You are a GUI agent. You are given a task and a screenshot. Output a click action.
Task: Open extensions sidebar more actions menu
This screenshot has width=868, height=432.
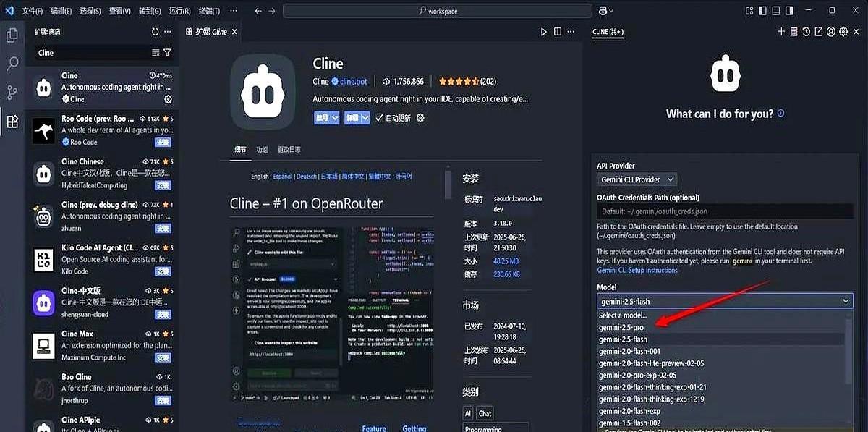[168, 32]
